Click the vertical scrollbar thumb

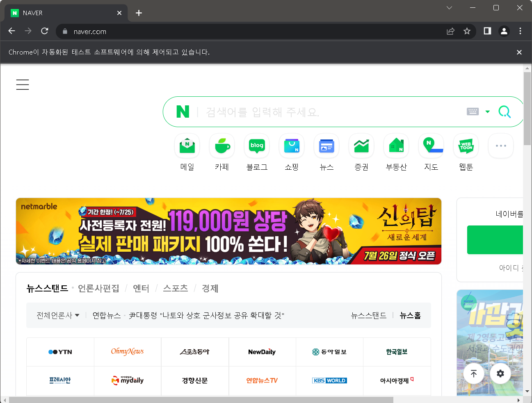[527, 109]
